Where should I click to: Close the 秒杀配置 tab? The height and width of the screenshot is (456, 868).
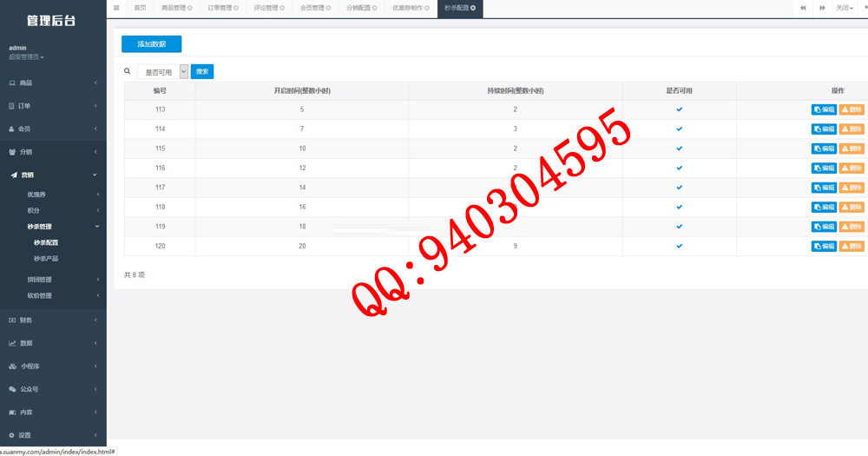tap(473, 8)
